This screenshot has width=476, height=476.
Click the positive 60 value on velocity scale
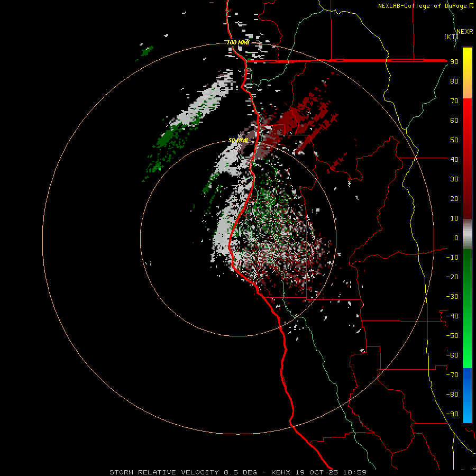(x=454, y=120)
